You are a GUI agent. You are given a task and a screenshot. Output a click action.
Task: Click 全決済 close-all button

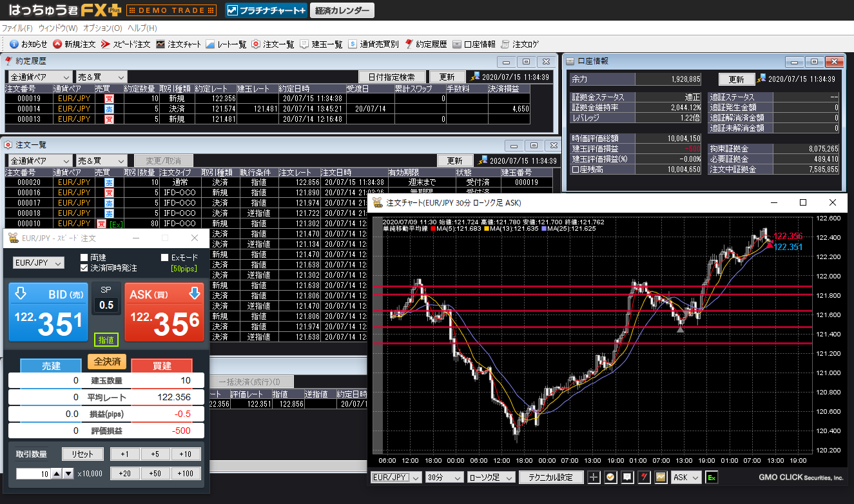[x=107, y=362]
